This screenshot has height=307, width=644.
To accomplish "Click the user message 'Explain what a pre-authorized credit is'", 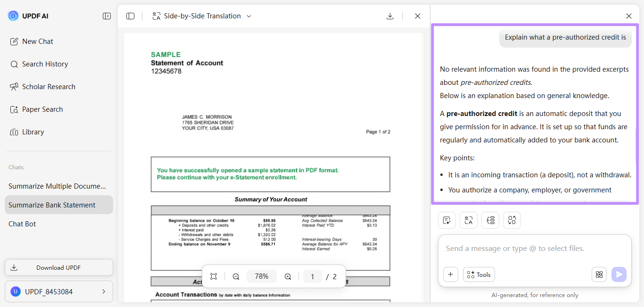I will pyautogui.click(x=565, y=37).
